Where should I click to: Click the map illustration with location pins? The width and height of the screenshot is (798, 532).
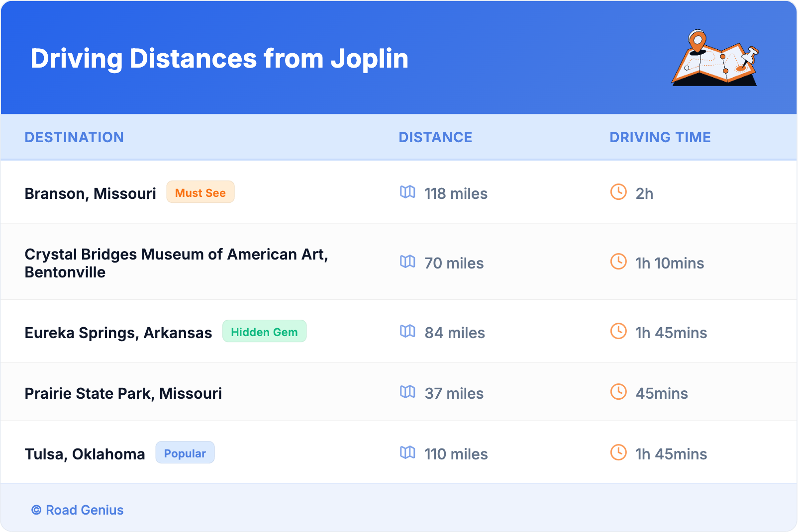(x=715, y=59)
